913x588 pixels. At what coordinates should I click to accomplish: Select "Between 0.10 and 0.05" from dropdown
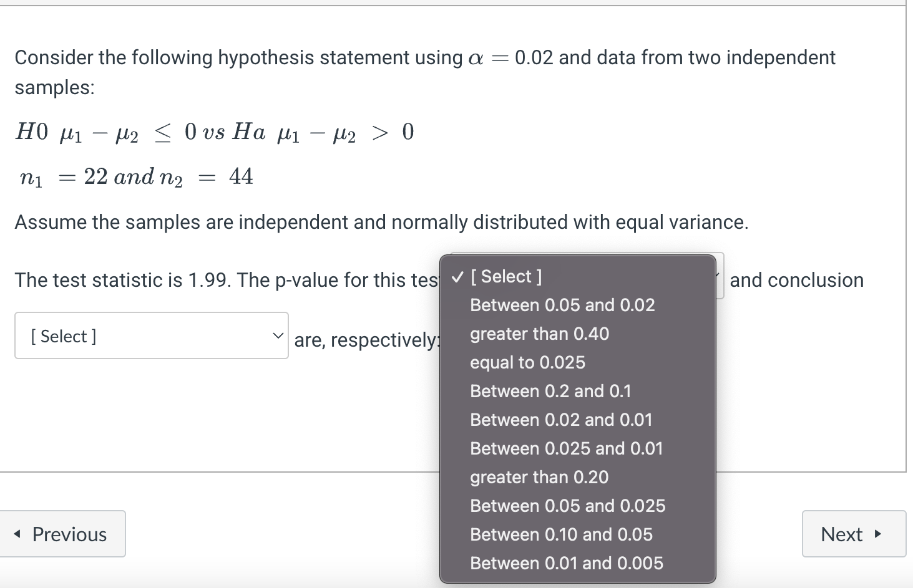(560, 534)
